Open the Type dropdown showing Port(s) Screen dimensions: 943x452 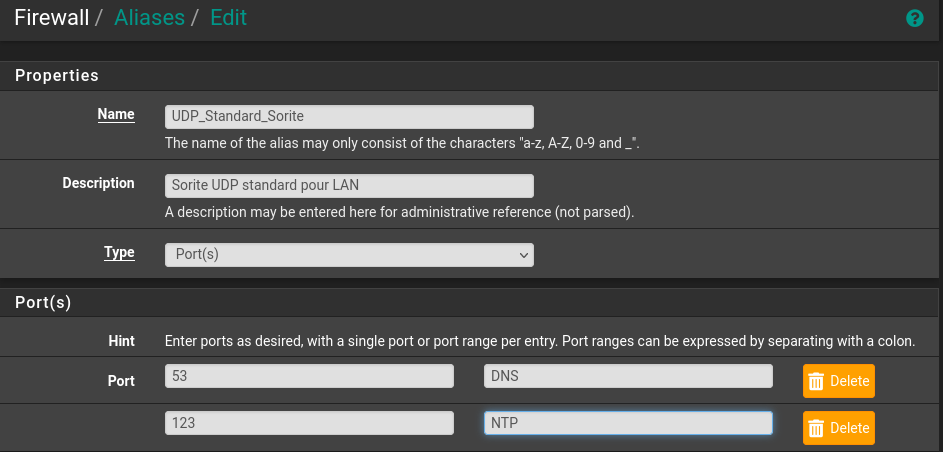[x=349, y=255]
